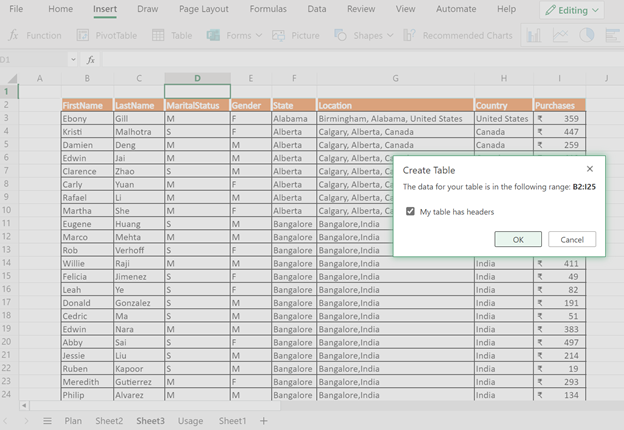Insert a column chart via bar chart icon
624x430 pixels.
(533, 35)
